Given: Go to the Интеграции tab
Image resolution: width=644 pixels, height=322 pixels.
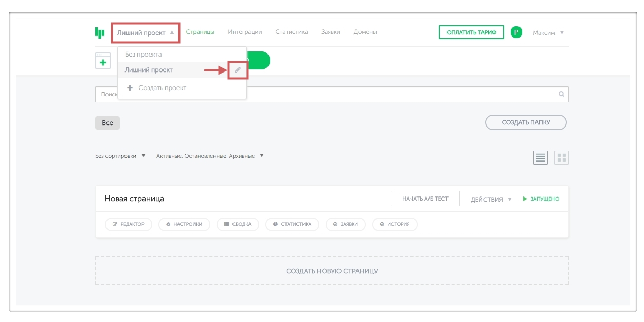Looking at the screenshot, I should point(245,32).
